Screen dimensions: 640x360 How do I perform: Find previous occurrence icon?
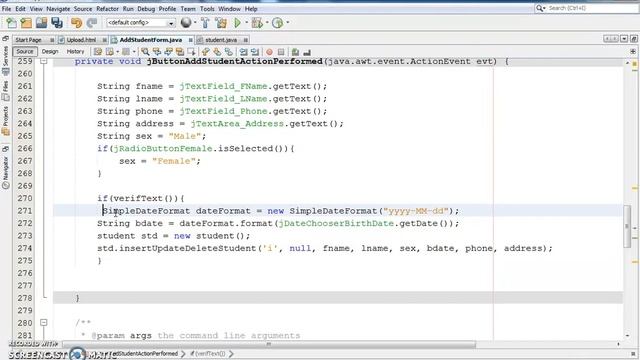click(x=157, y=52)
